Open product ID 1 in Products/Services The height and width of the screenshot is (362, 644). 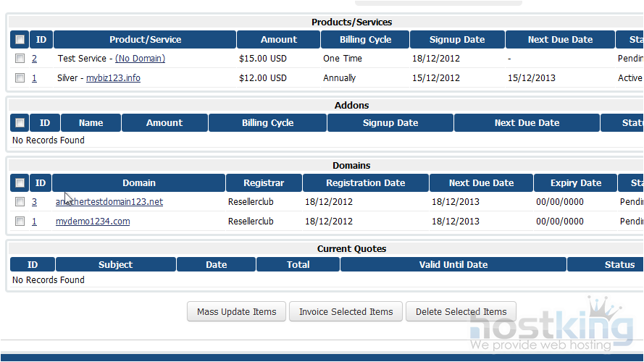[34, 78]
